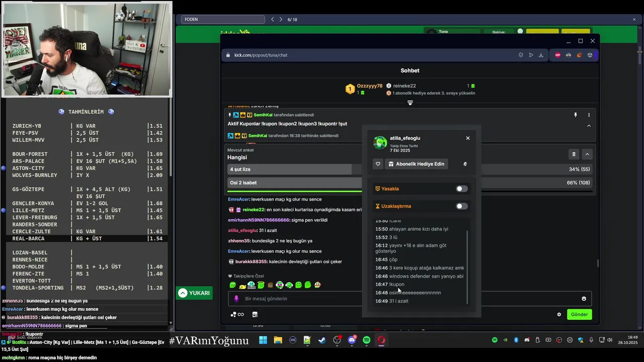Focus the Bir mesaj gönderin field

pyautogui.click(x=410, y=299)
